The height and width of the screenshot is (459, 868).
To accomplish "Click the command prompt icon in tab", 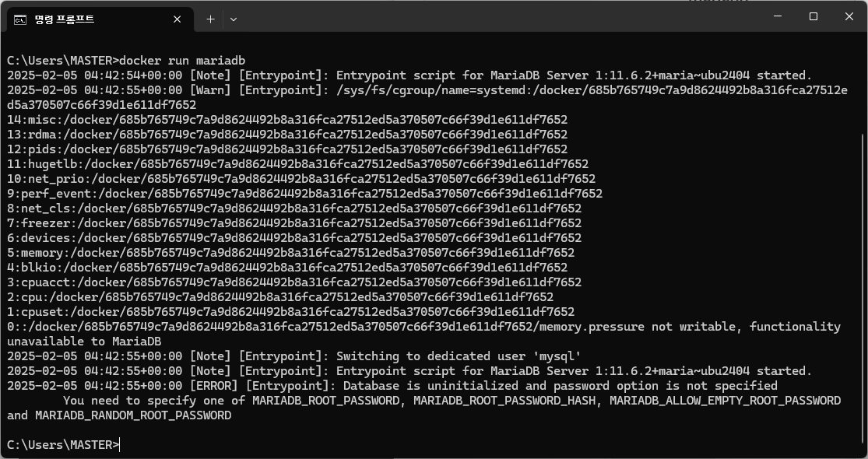I will click(20, 20).
